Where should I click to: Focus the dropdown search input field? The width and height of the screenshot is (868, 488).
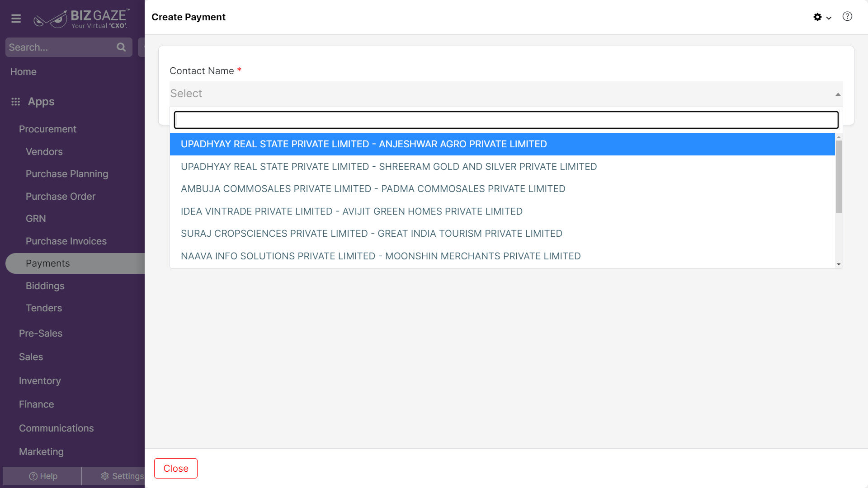coord(506,120)
